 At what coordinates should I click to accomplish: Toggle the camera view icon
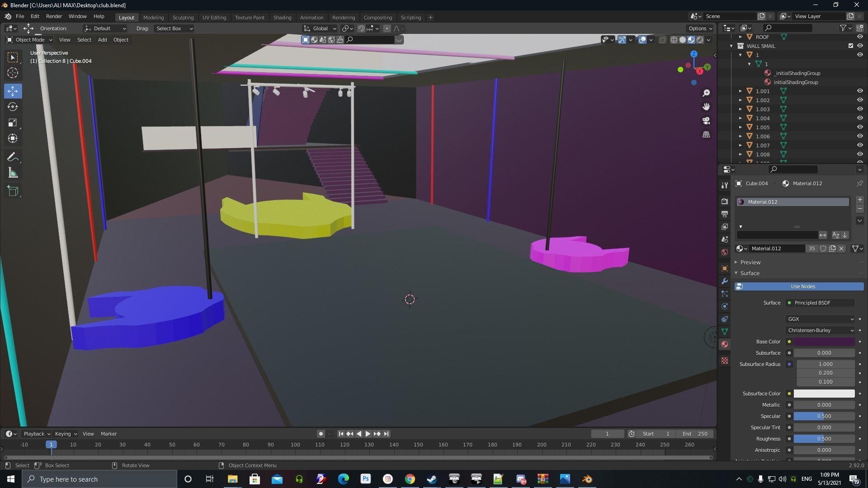pyautogui.click(x=706, y=121)
